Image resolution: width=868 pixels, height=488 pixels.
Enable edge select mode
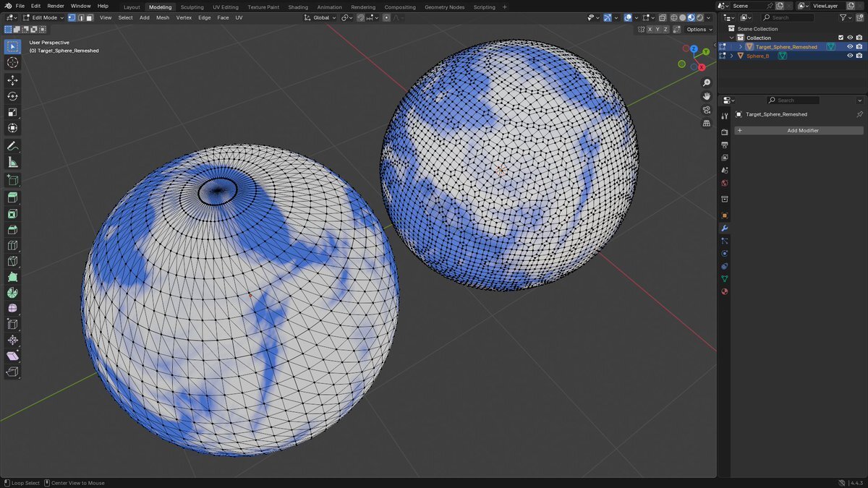click(80, 17)
